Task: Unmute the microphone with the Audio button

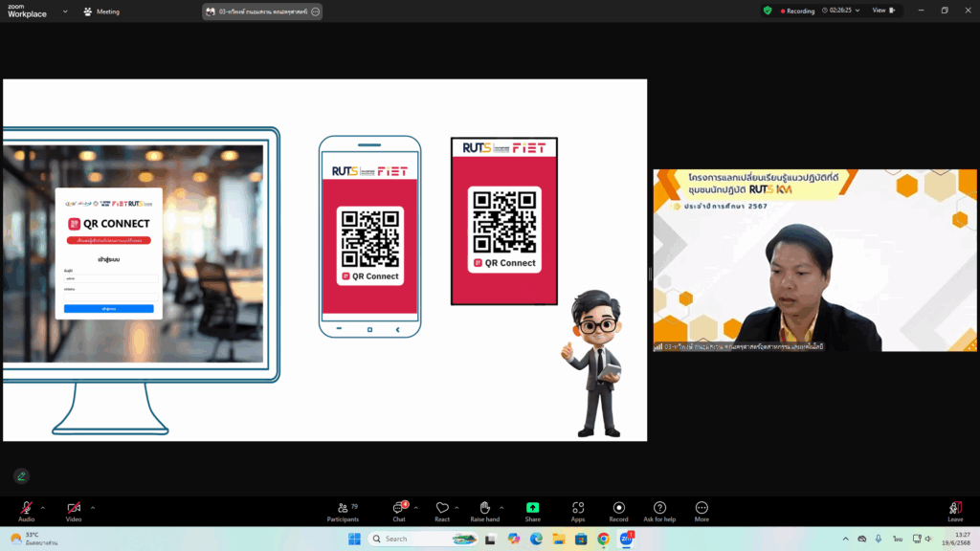Action: [x=26, y=511]
